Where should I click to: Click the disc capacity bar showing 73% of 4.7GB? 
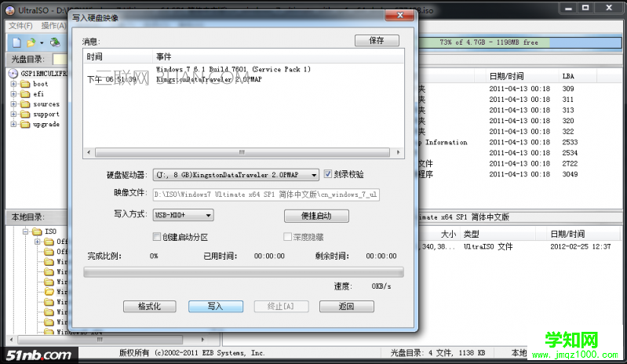(519, 42)
